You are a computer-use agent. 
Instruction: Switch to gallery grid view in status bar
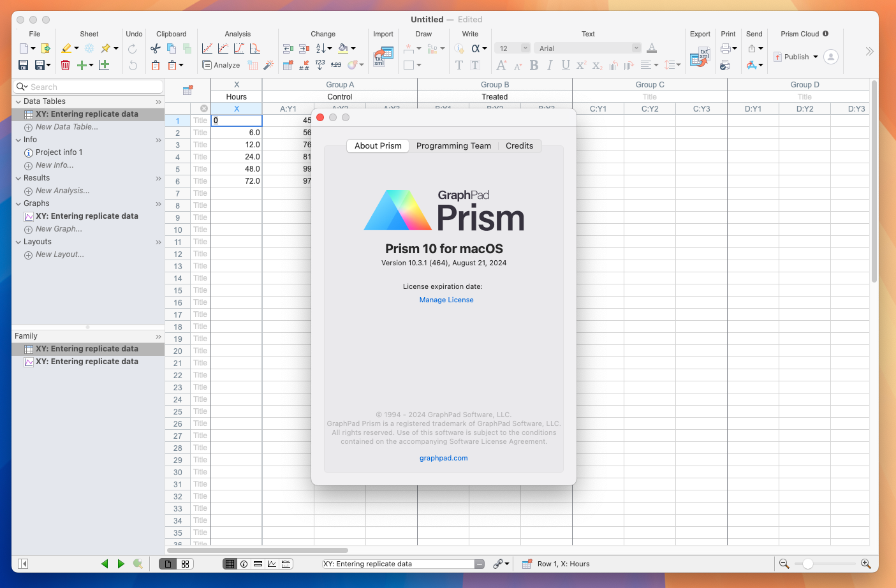pos(185,564)
